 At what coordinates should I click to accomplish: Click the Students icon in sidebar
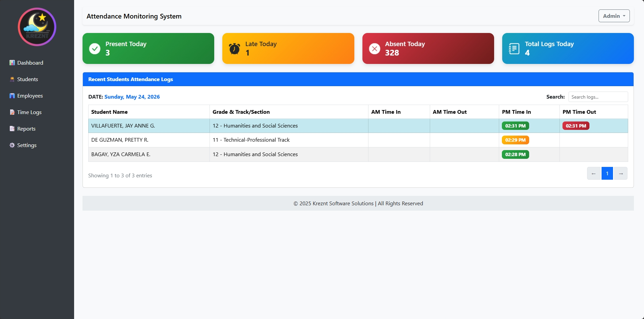[12, 79]
